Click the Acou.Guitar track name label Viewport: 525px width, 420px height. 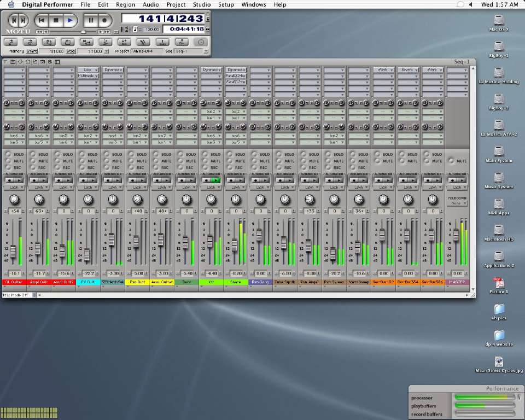click(x=162, y=282)
